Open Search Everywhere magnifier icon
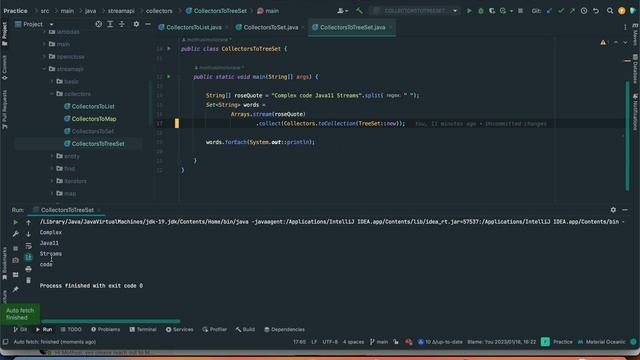Screen dimensions: 640x360 pos(610,11)
